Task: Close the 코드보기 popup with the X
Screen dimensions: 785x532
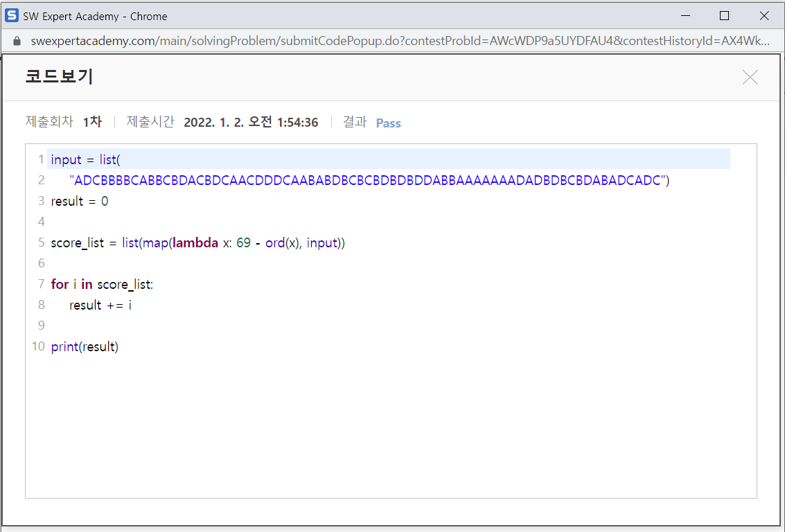Action: pos(750,77)
